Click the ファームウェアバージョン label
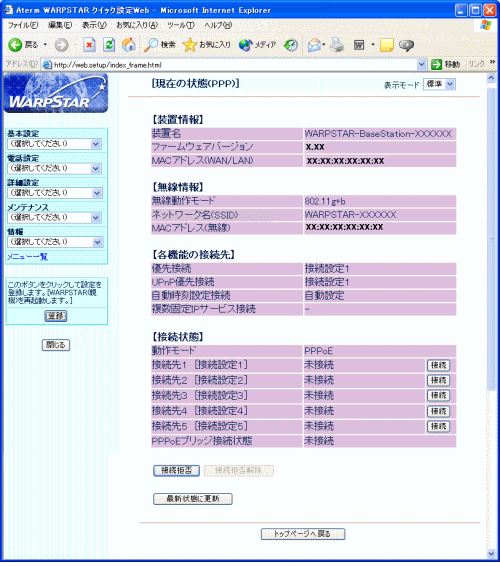 (x=203, y=147)
